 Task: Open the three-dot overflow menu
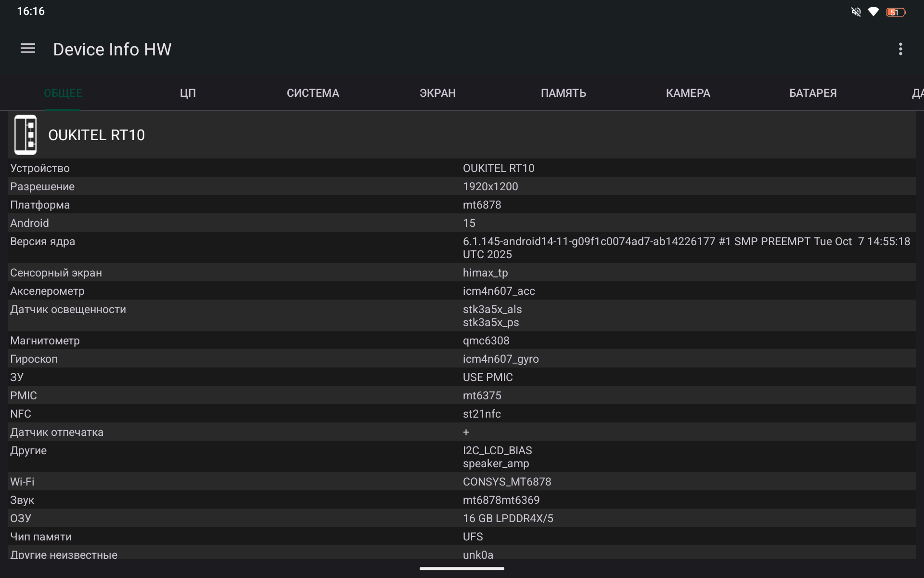[900, 49]
